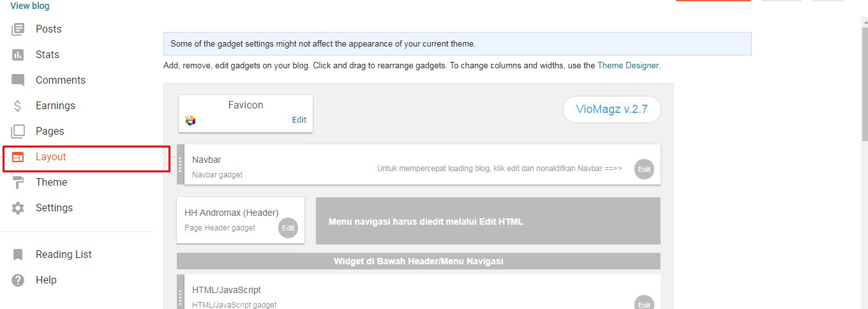Select the Earnings dollar icon

click(18, 105)
